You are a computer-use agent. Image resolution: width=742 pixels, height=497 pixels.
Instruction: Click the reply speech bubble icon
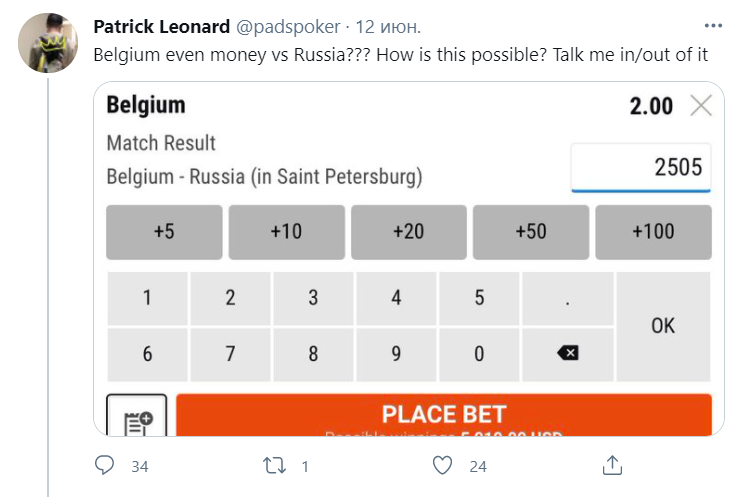[104, 465]
